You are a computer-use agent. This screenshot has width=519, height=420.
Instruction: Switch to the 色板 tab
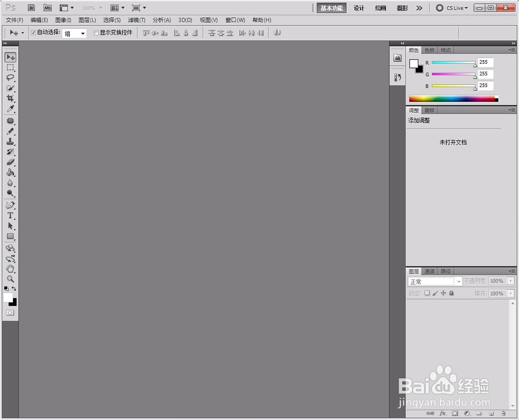429,50
